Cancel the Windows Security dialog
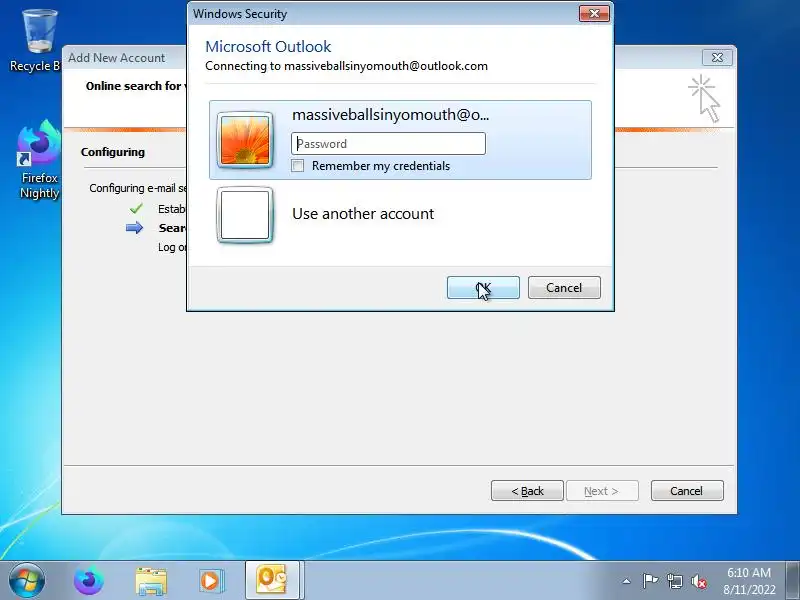 point(564,288)
